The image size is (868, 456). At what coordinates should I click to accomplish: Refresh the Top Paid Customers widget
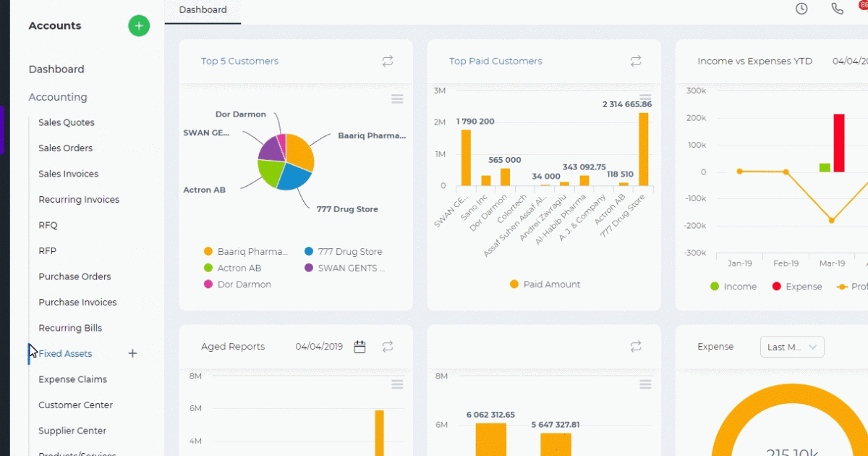click(636, 62)
